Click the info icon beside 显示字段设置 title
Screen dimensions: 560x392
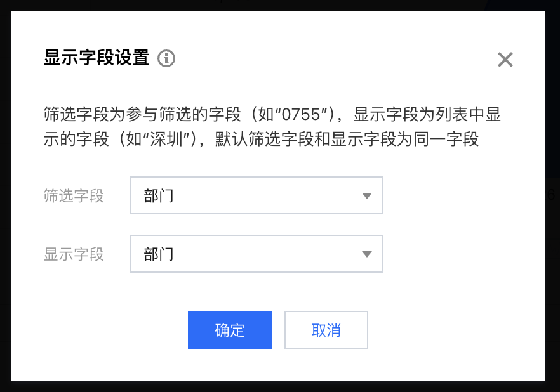pos(166,59)
